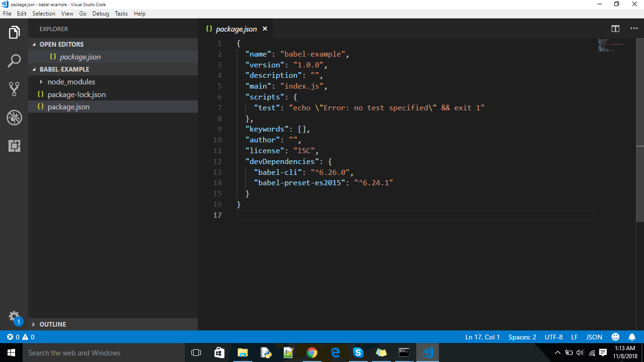
Task: Change language mode from JSON
Action: [x=594, y=337]
